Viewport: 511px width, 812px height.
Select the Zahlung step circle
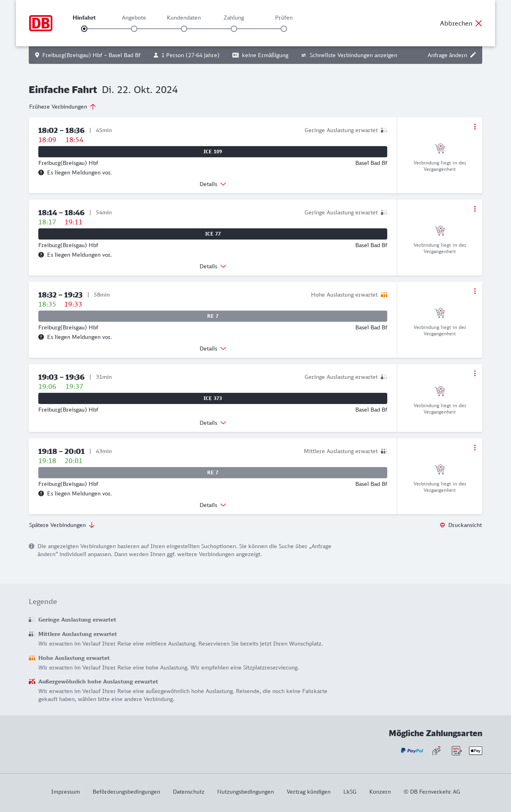coord(234,29)
